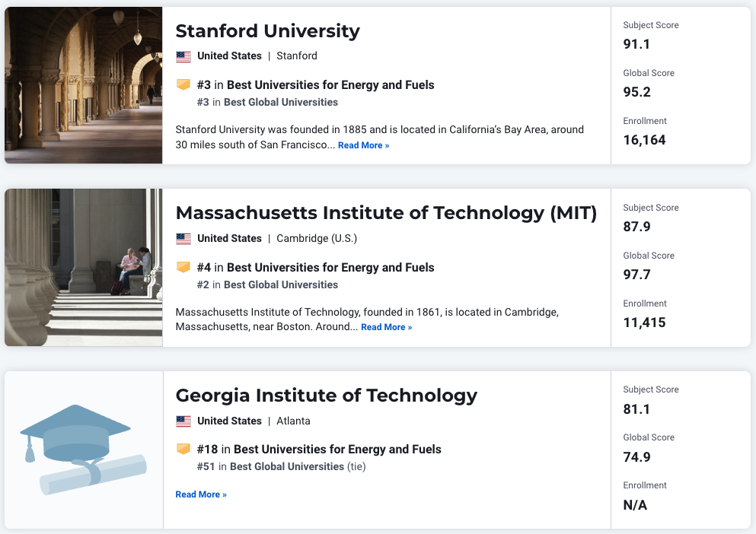Viewport: 756px width, 534px height.
Task: Open the MIT columns photo thumbnail
Action: (x=84, y=268)
